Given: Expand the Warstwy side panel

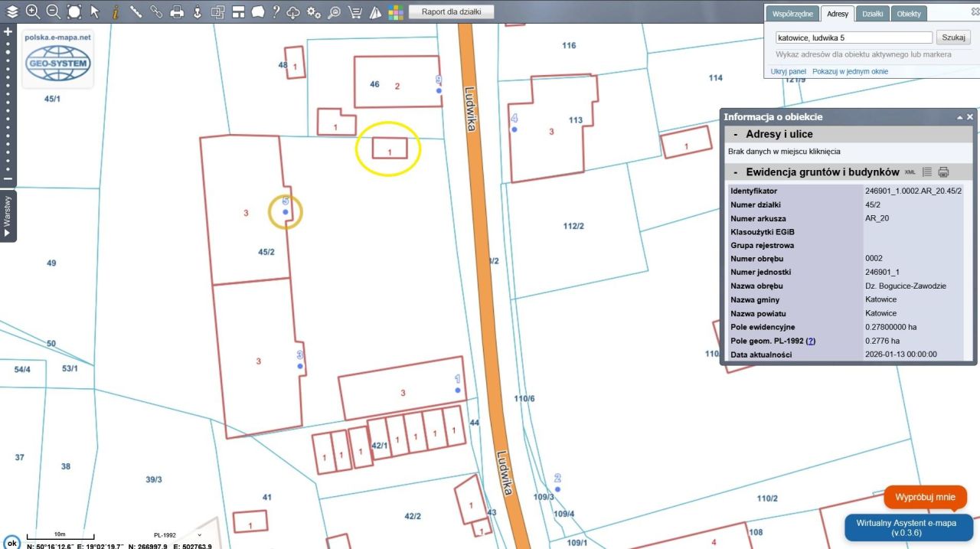Looking at the screenshot, I should 8,217.
